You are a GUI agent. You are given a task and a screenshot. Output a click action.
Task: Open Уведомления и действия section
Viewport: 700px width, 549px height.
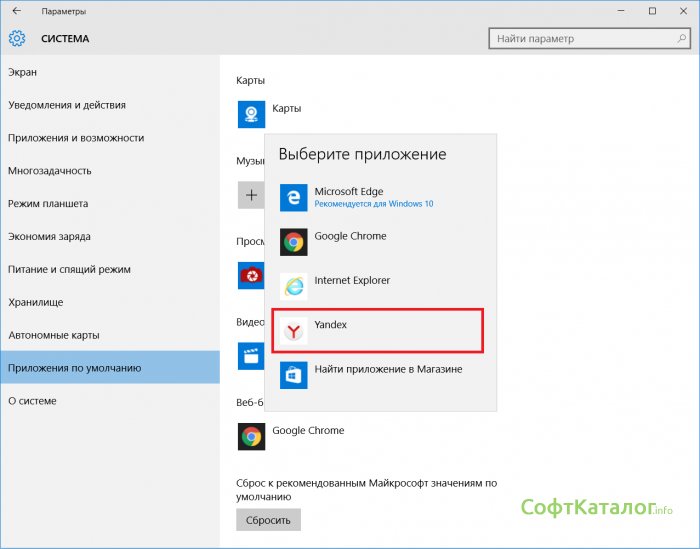66,105
